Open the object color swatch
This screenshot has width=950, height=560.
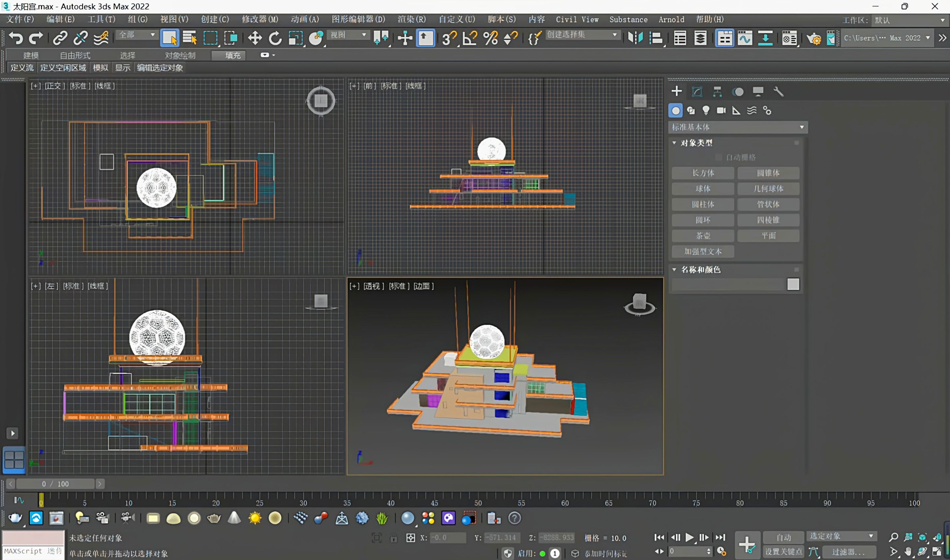[x=793, y=284]
